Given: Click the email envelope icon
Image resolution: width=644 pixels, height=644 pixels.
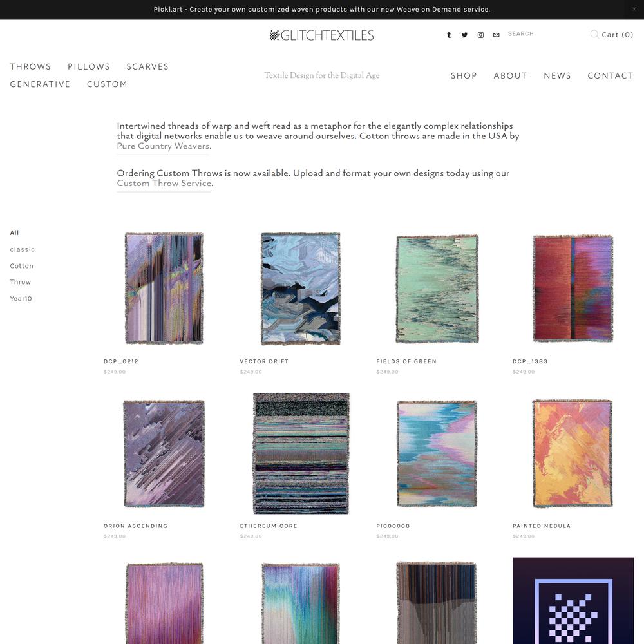Looking at the screenshot, I should (x=496, y=35).
